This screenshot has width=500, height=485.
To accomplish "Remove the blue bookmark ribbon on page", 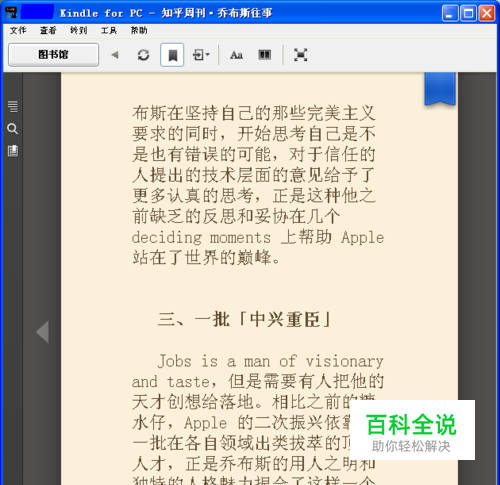I will 440,89.
